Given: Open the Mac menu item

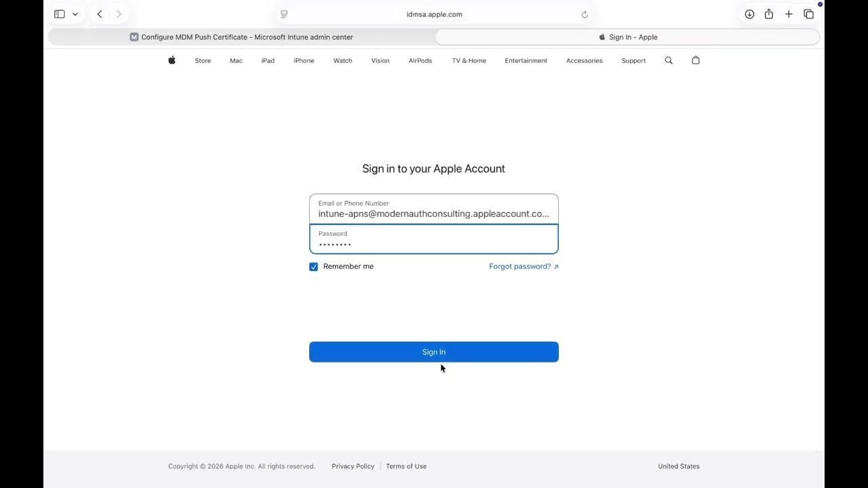Looking at the screenshot, I should (x=236, y=61).
